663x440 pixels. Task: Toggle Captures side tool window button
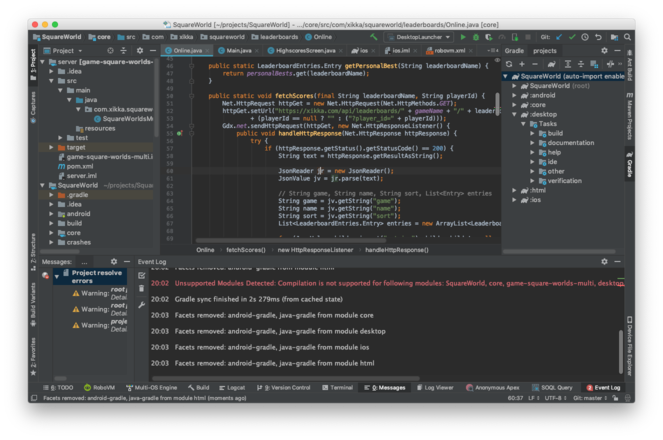coord(33,108)
